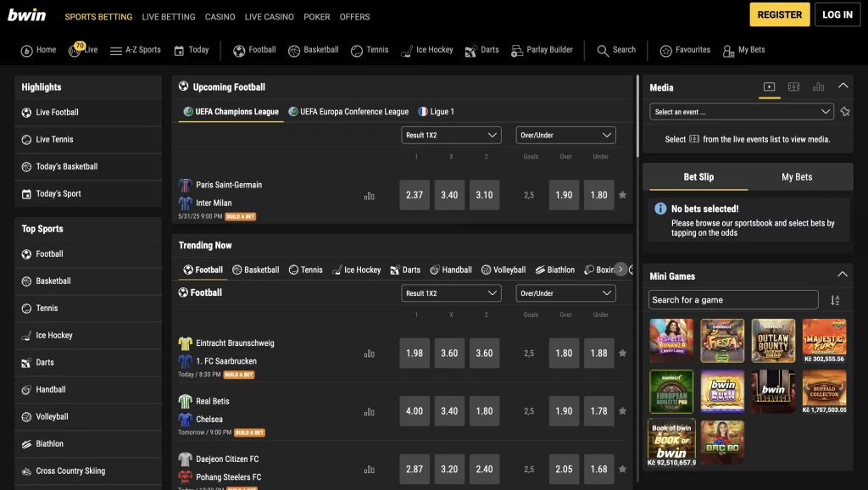Open Cross Country Skiing in Top Sports
The image size is (868, 490).
88,471
